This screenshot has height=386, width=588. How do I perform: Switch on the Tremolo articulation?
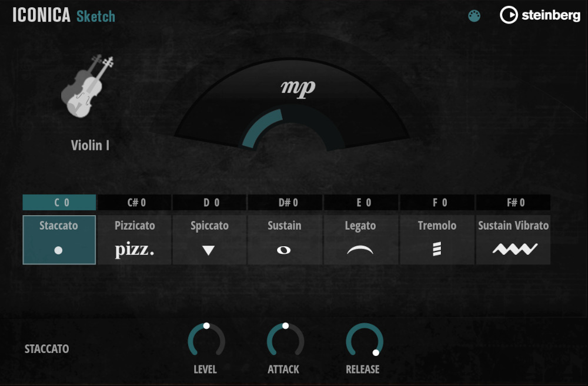(x=437, y=240)
